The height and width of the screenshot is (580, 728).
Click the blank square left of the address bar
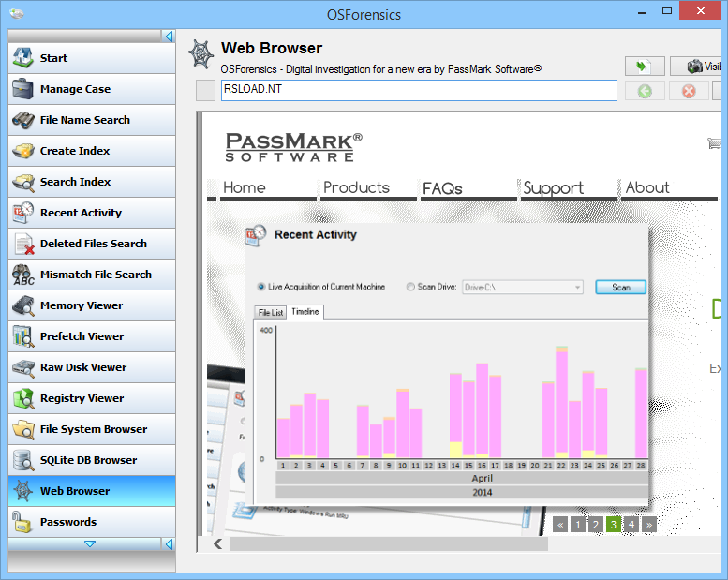[205, 90]
